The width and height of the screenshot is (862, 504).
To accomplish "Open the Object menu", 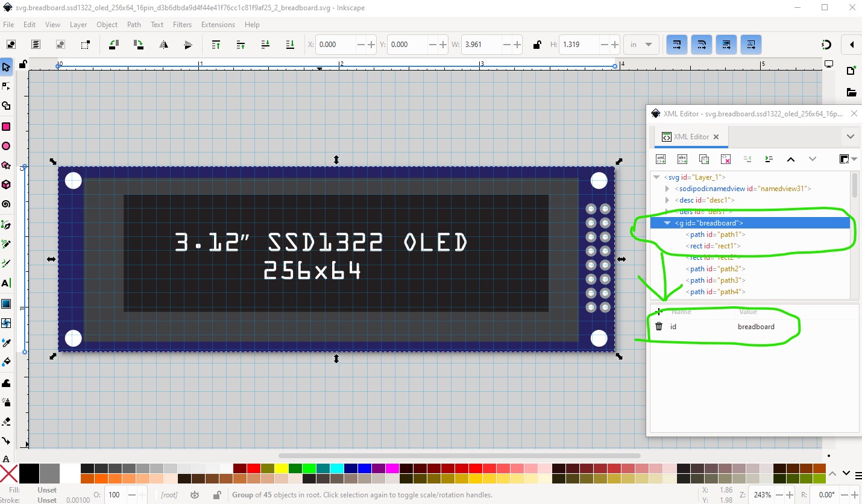I will (107, 25).
